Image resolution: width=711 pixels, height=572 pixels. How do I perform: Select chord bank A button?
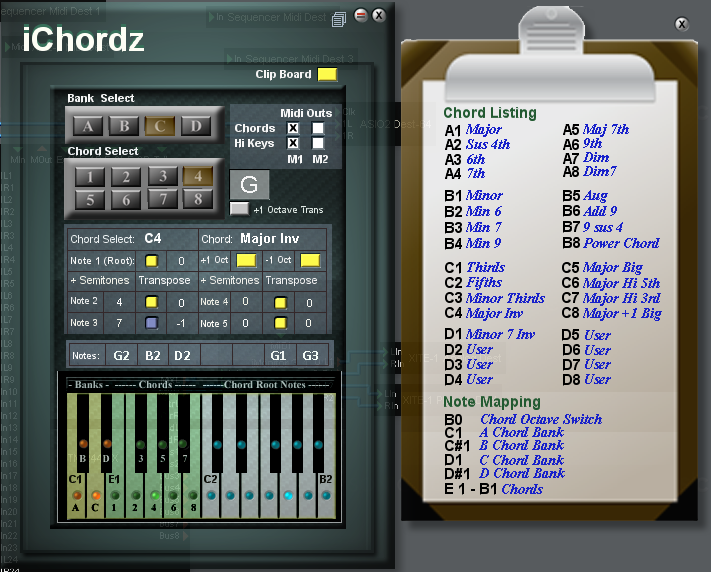click(89, 126)
